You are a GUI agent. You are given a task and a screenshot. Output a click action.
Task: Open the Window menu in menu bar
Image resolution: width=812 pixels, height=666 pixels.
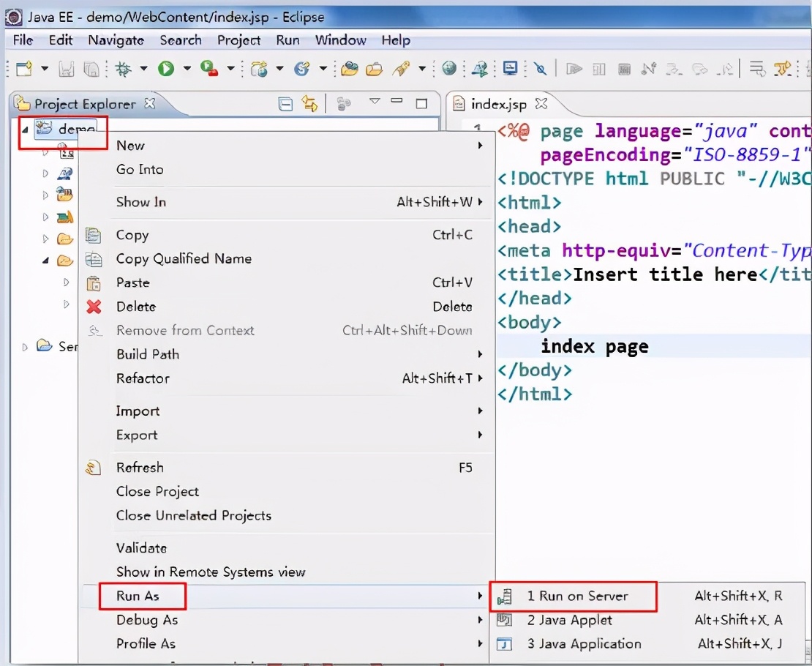340,40
